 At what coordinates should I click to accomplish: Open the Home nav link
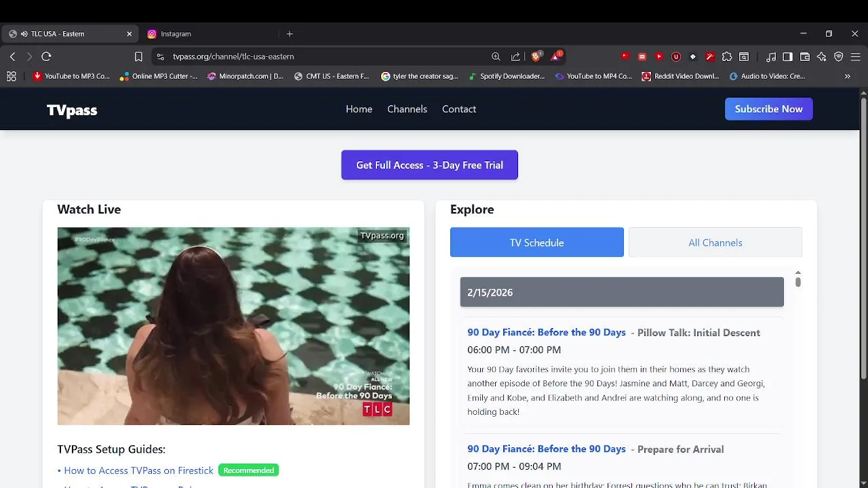click(359, 109)
